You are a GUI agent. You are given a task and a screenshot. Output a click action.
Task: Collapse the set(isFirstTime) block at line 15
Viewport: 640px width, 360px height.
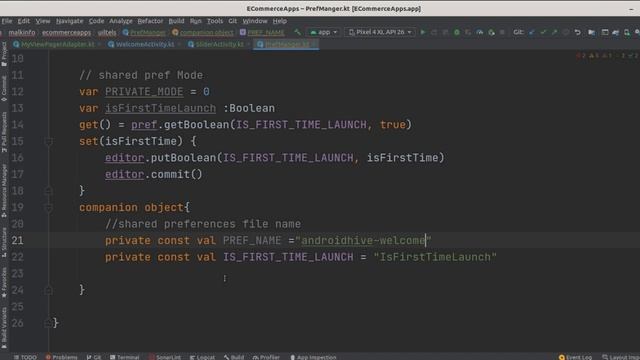[x=49, y=141]
